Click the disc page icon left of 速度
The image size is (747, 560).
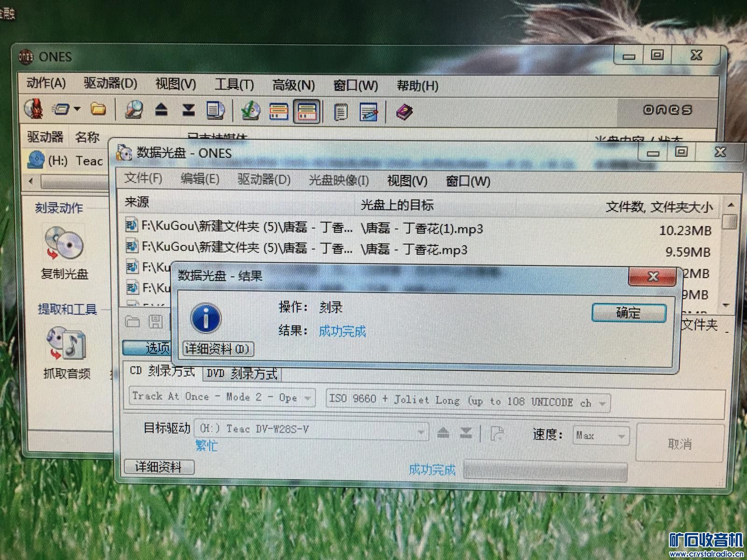pos(498,434)
